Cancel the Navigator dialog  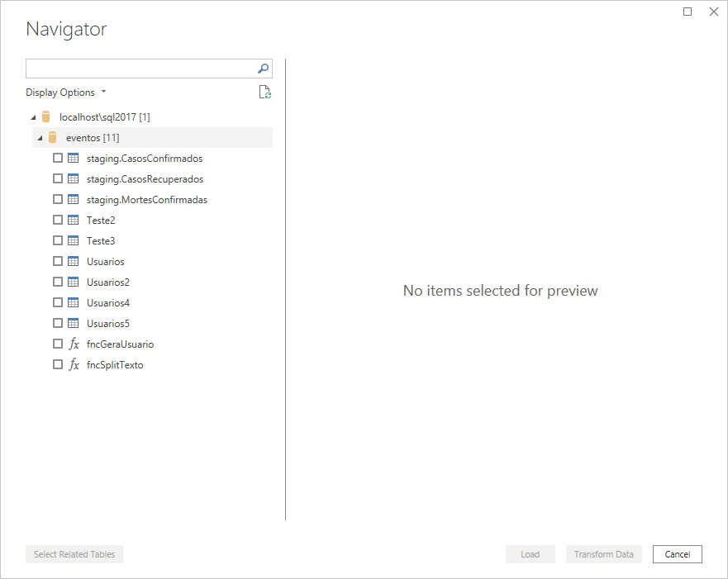(x=678, y=554)
